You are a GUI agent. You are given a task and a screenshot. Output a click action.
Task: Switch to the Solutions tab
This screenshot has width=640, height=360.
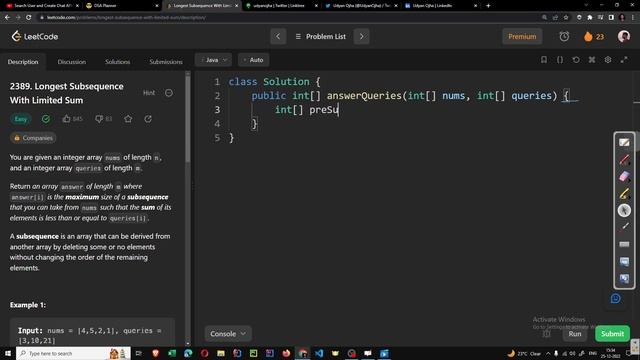[118, 62]
